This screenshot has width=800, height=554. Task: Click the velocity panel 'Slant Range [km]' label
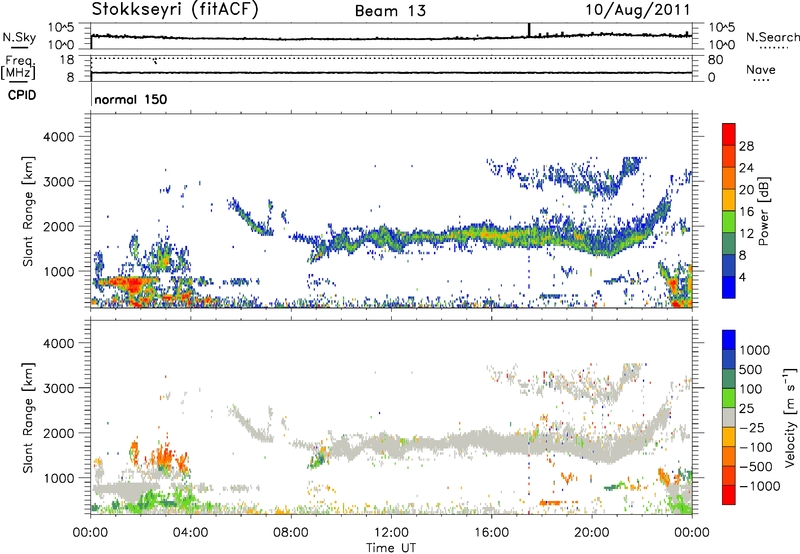pyautogui.click(x=28, y=417)
